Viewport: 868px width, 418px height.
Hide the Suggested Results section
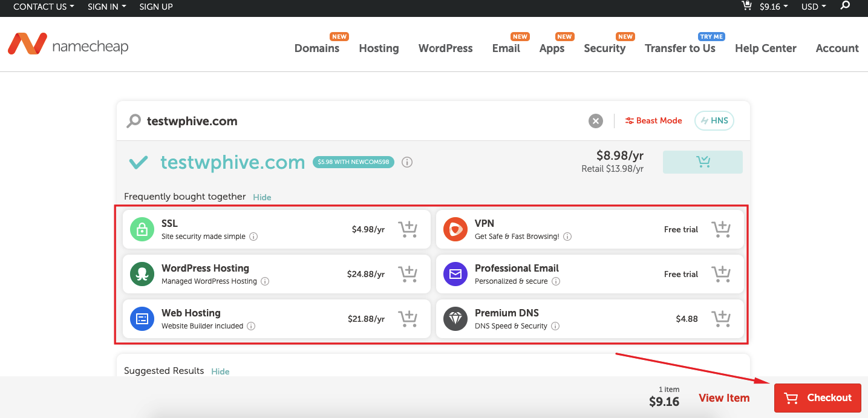pos(220,371)
